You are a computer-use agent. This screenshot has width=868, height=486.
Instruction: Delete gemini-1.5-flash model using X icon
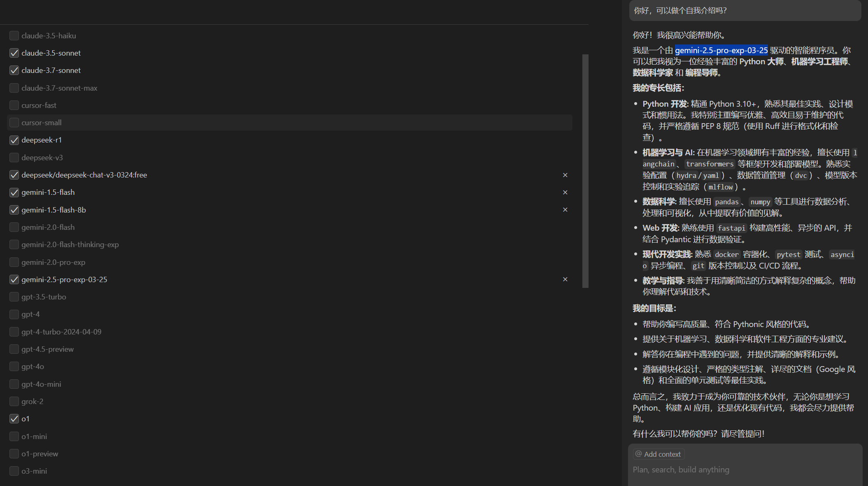pyautogui.click(x=565, y=192)
